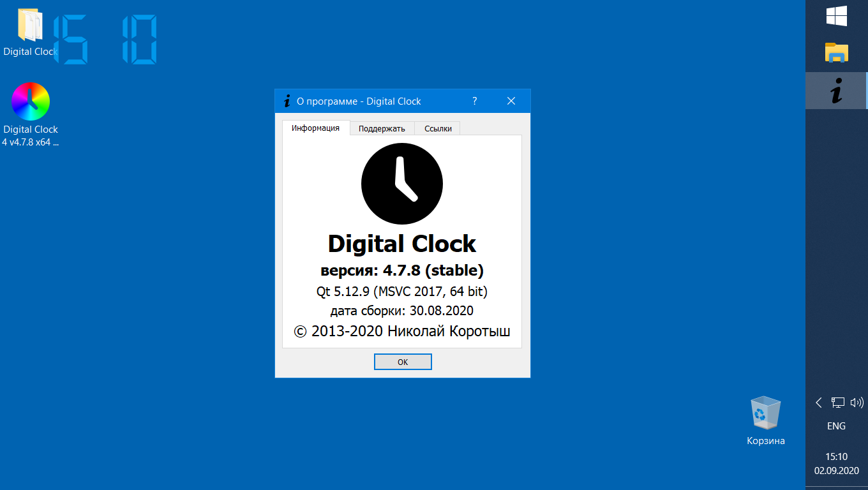The width and height of the screenshot is (868, 490).
Task: Open the Ссылки tab
Action: (x=438, y=129)
